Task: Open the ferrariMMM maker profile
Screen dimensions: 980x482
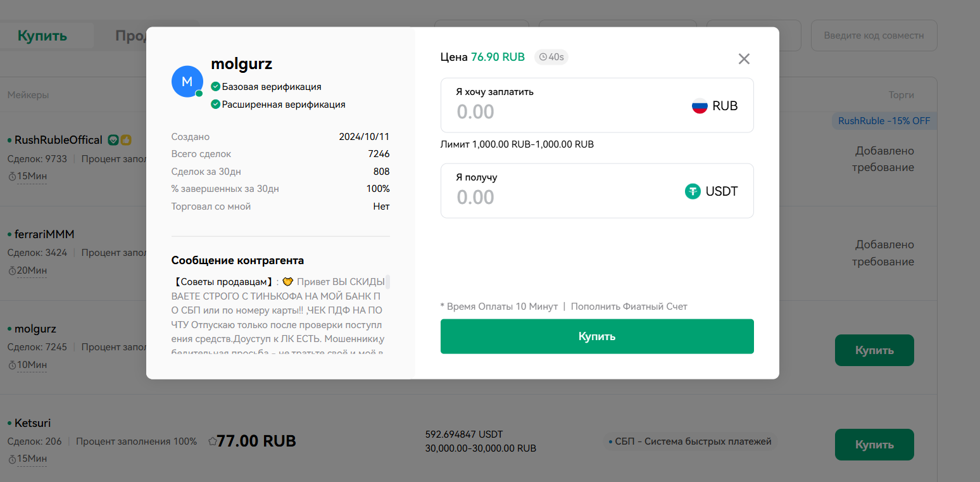Action: point(44,234)
